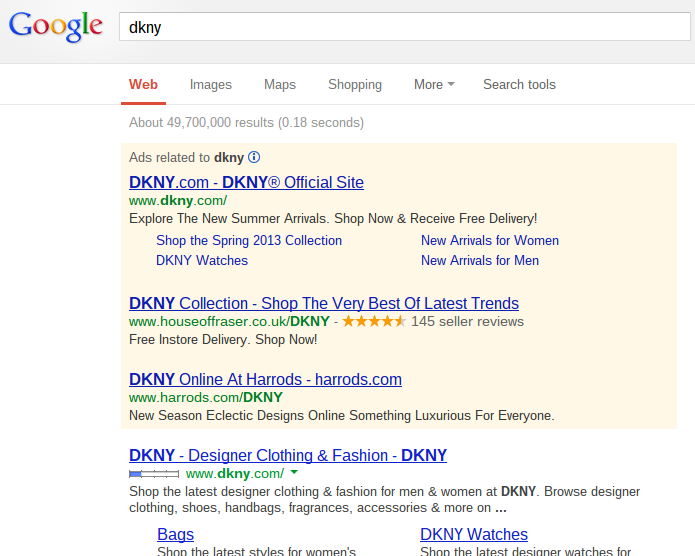Viewport: 695px width, 556px height.
Task: Open the DKNY Watches ad sitelink
Action: (x=202, y=260)
